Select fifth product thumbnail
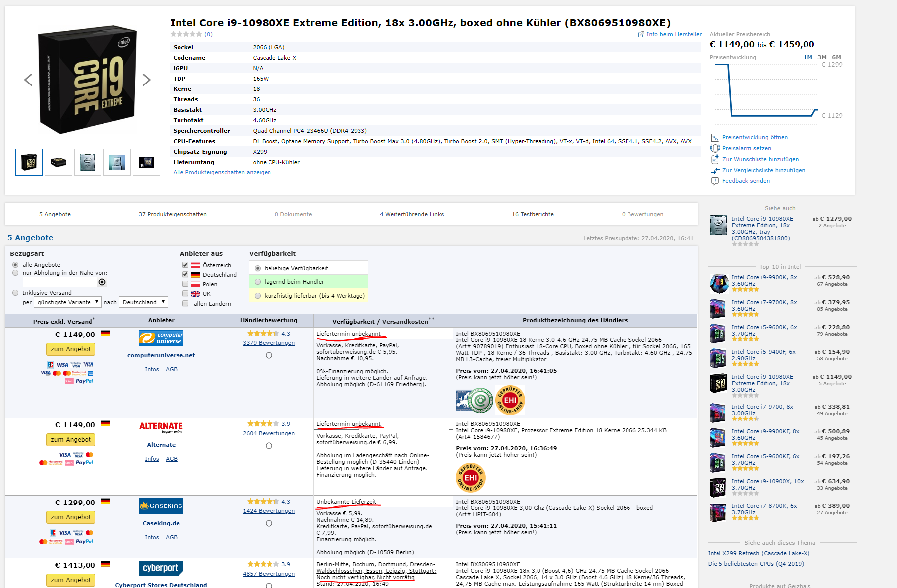Image resolution: width=897 pixels, height=588 pixels. click(146, 162)
